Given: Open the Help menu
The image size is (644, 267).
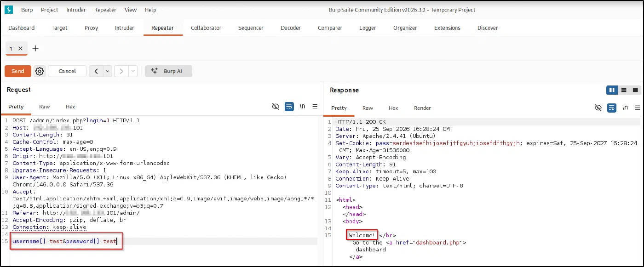Looking at the screenshot, I should [150, 10].
